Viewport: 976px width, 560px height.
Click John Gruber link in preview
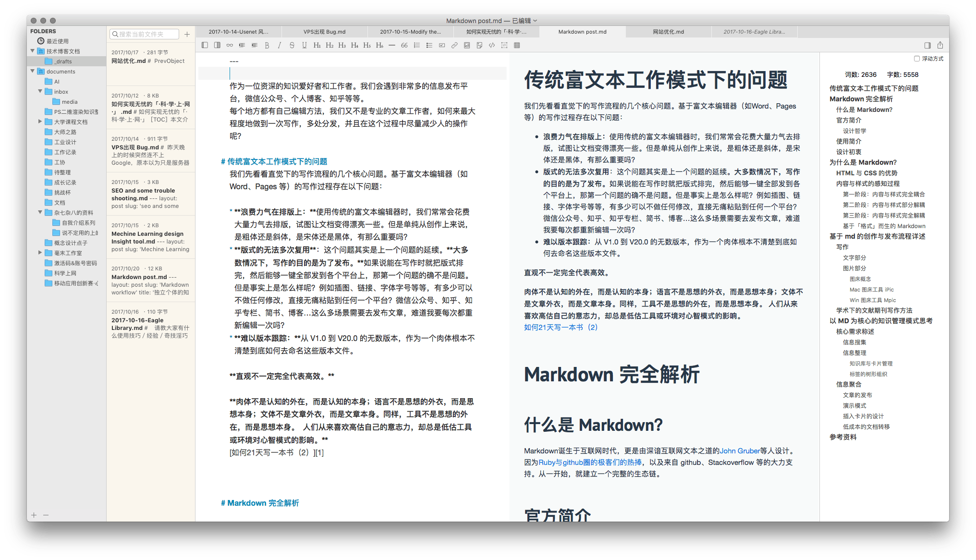tap(739, 450)
